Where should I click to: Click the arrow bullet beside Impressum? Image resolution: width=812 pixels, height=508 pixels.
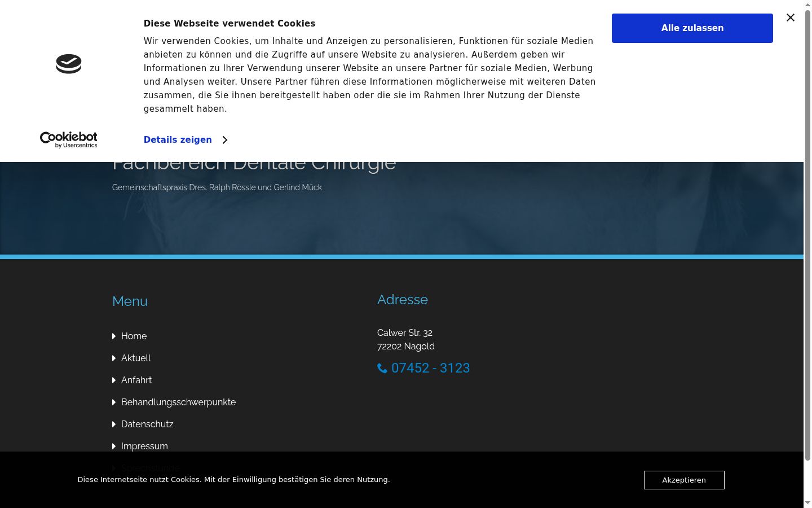pos(114,446)
